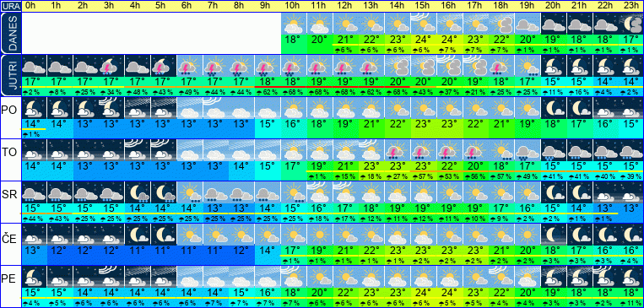This screenshot has width=644, height=308.
Task: Click DANES weather icon at 10h
Action: 294,24
